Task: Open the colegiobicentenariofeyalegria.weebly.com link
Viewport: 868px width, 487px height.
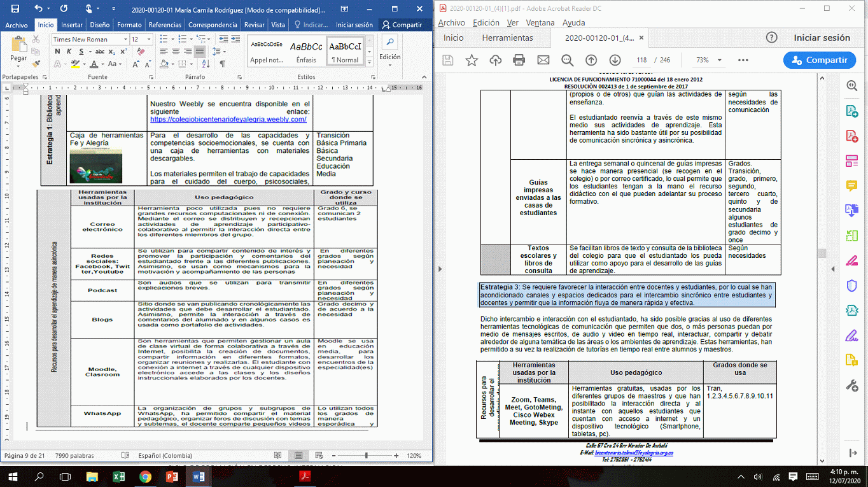Action: click(x=228, y=119)
